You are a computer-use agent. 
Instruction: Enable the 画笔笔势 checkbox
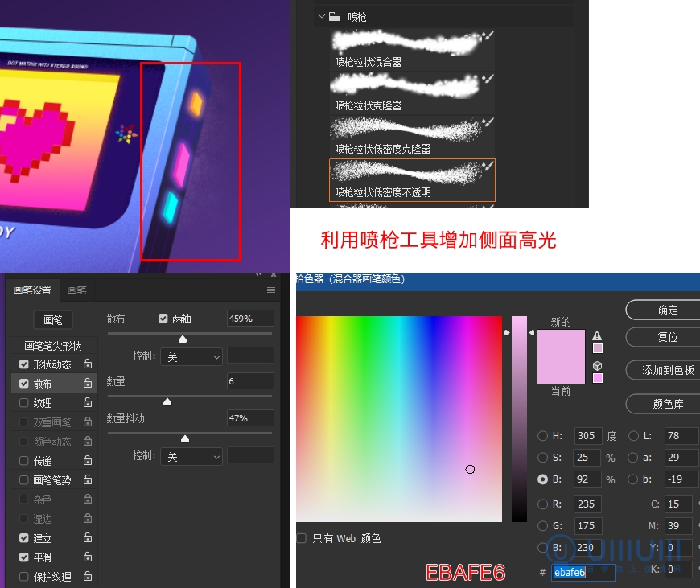point(24,480)
